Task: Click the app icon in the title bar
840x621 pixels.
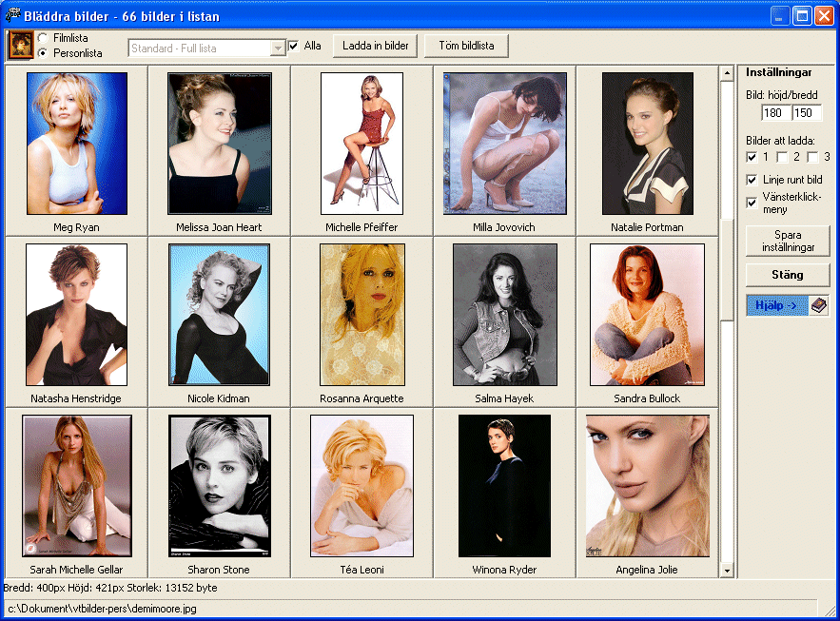Action: (x=13, y=15)
